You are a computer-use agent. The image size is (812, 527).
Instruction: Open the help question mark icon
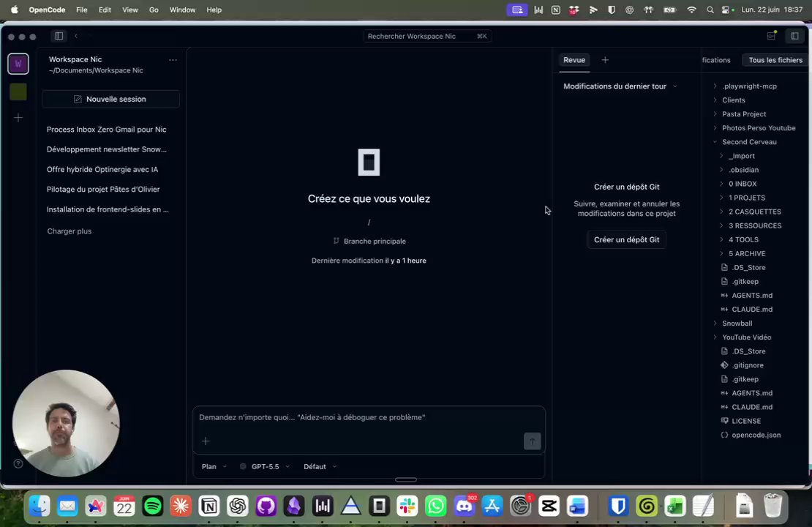[18, 464]
